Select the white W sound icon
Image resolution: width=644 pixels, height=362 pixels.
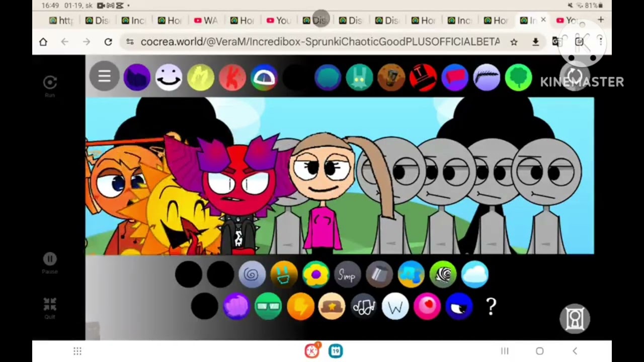coord(395,306)
